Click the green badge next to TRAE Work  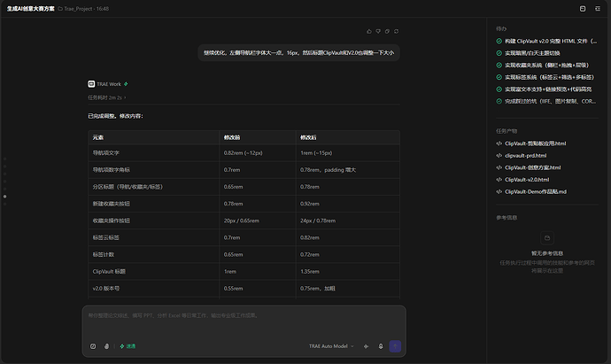pos(126,84)
